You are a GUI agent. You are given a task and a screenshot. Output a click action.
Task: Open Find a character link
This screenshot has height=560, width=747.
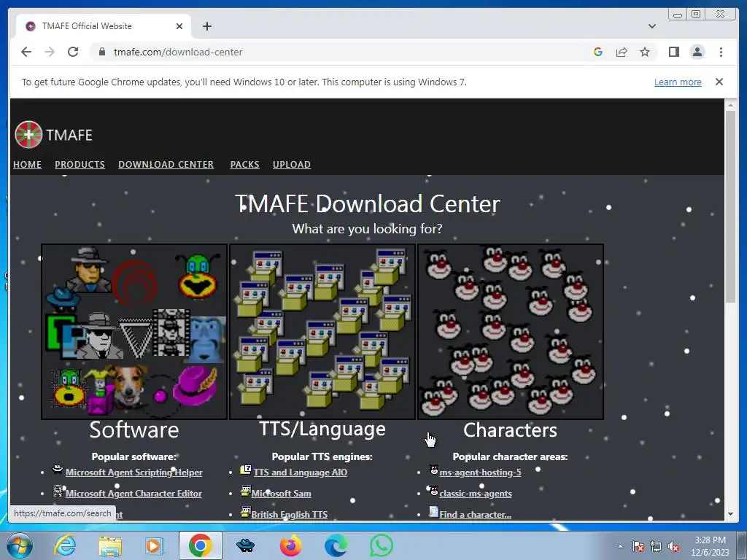click(x=475, y=515)
